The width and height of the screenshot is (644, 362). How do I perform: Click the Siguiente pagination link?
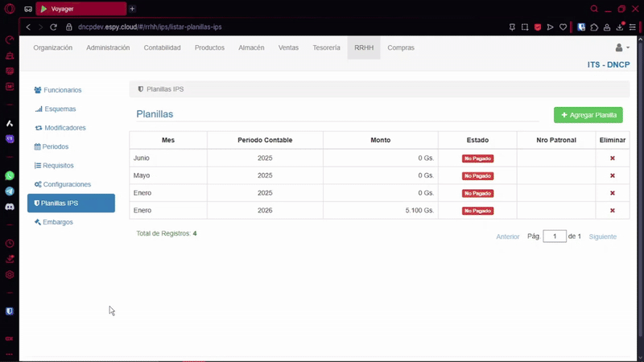pos(602,237)
